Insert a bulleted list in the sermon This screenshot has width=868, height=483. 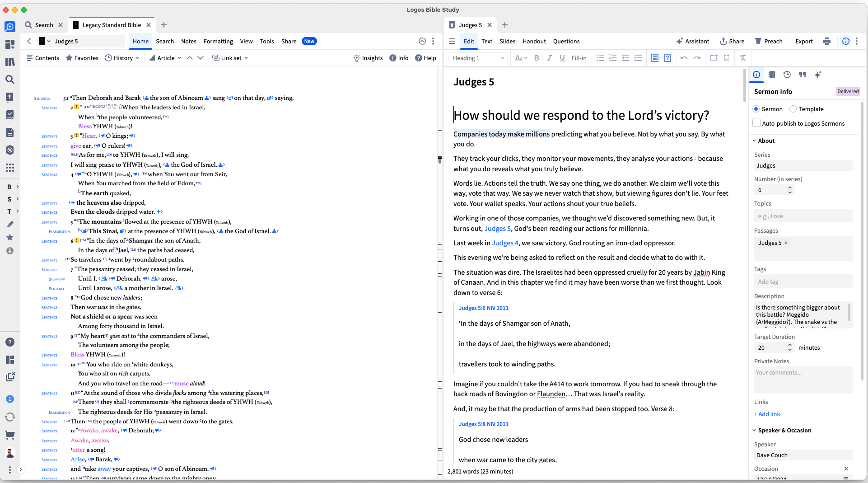pyautogui.click(x=600, y=58)
